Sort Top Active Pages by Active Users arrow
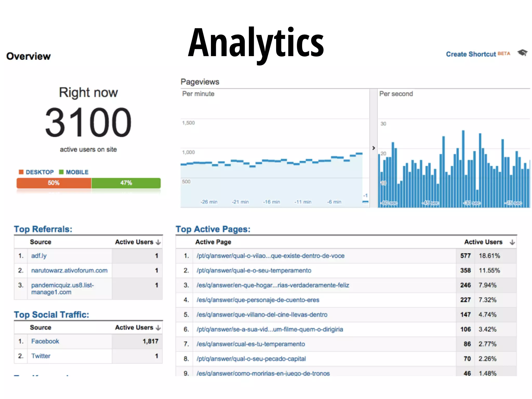The image size is (532, 399). 512,242
